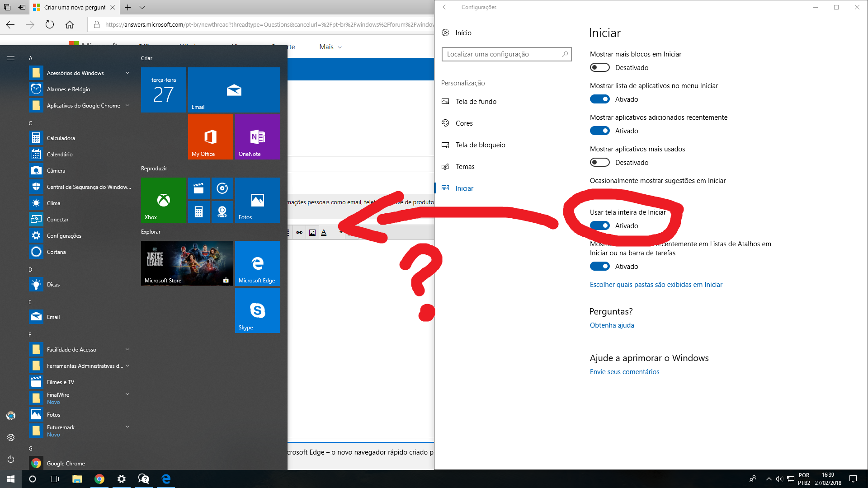This screenshot has height=488, width=868.
Task: Launch My Office tile
Action: pyautogui.click(x=210, y=136)
